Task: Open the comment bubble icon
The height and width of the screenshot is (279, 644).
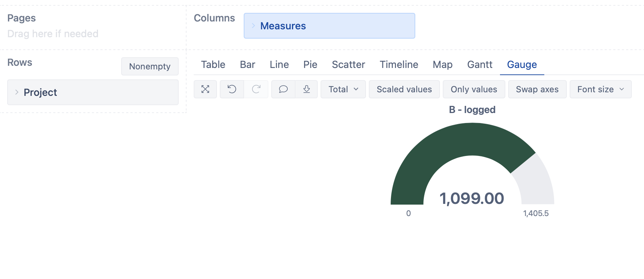Action: pos(283,89)
